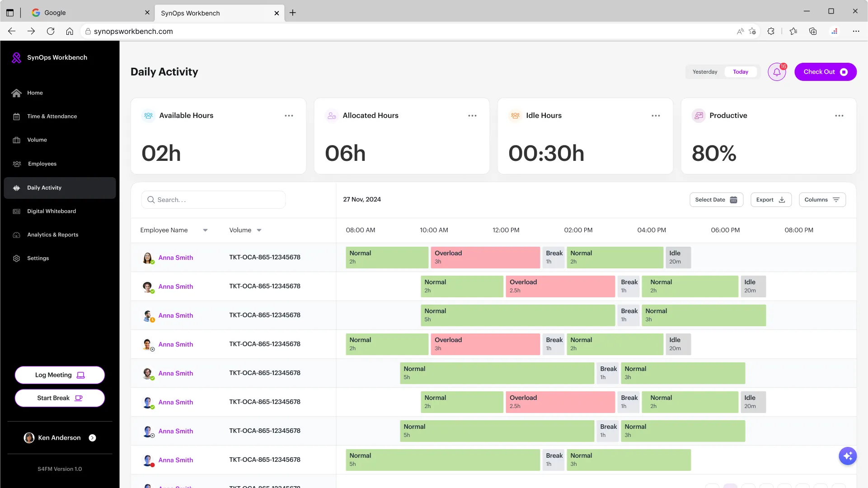Open the Settings gear in the sidebar
The image size is (868, 488).
tap(17, 258)
